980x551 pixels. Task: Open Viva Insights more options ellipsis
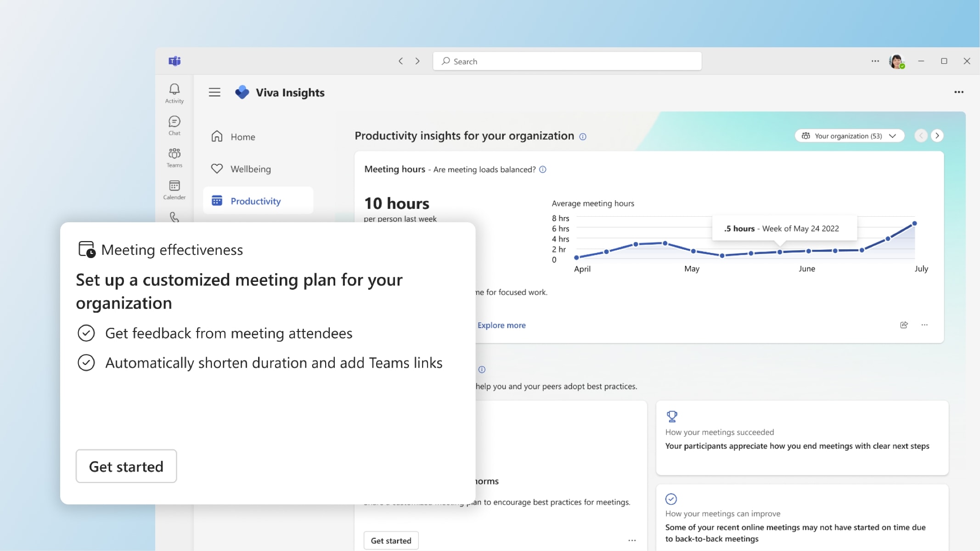click(959, 92)
